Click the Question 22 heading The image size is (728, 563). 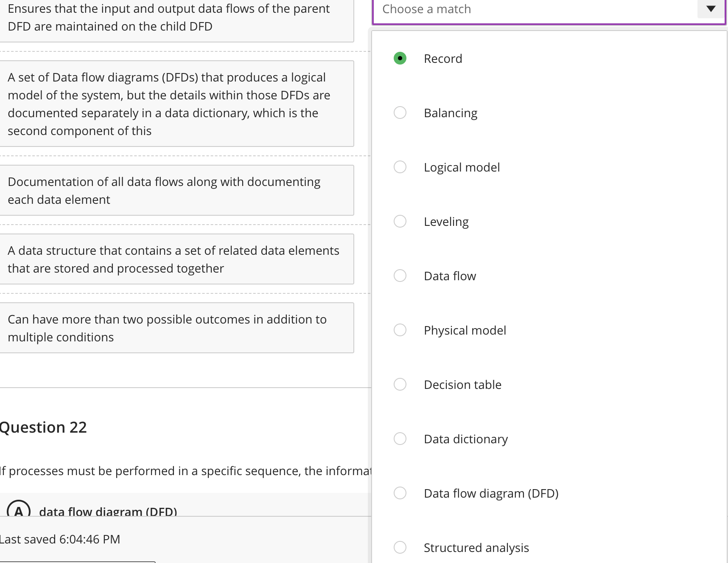point(44,427)
